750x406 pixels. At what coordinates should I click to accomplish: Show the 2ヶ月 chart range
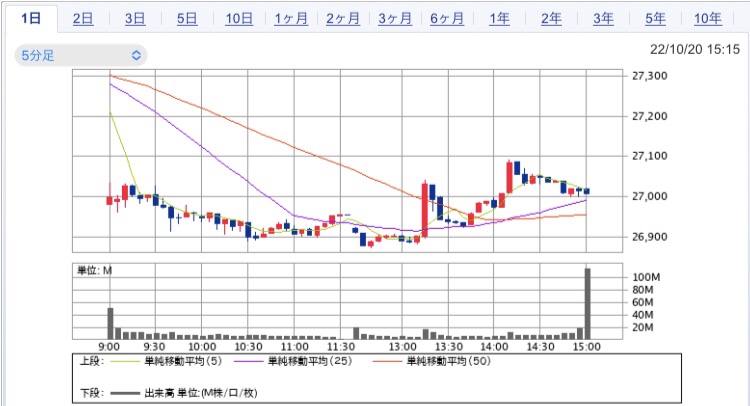[x=343, y=19]
